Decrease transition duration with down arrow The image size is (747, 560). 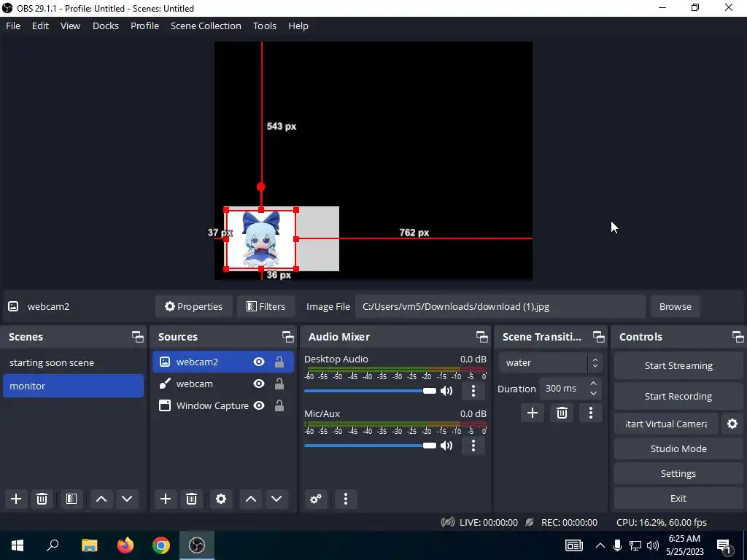coord(593,393)
